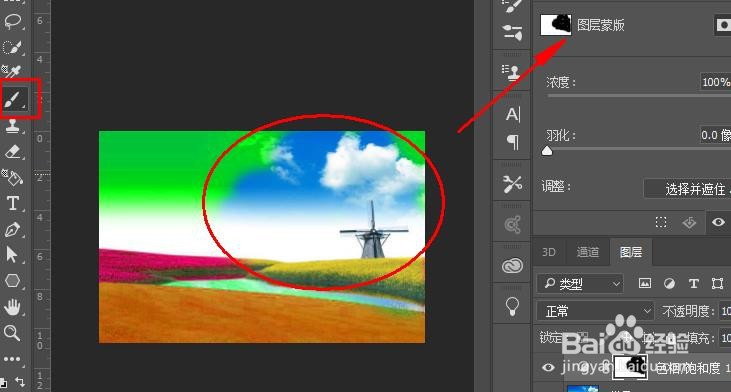Image resolution: width=731 pixels, height=392 pixels.
Task: Select the Pen tool
Action: [13, 230]
